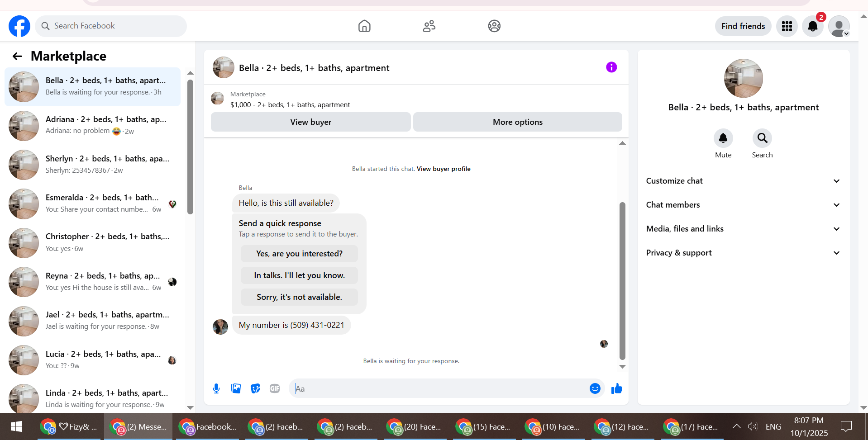Screen dimensions: 868x440
Task: Switch to the (2) Messe... taskbar window
Action: pos(138,426)
